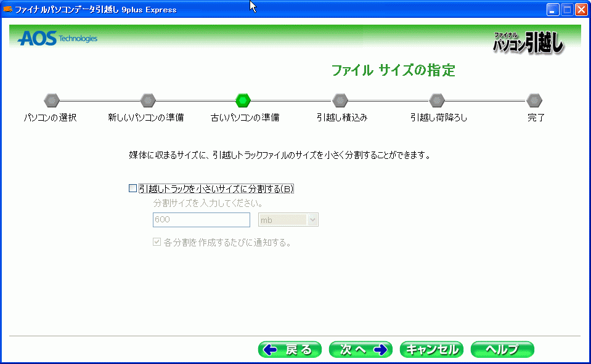
Task: Click the 新しいパソコンの準備 step icon
Action: pyautogui.click(x=148, y=100)
